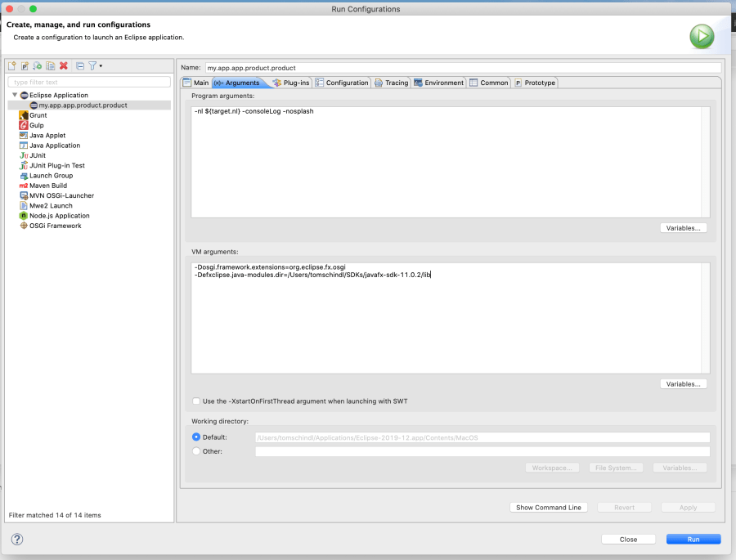Viewport: 736px width, 560px height.
Task: Switch to the Plug-ins tab
Action: [291, 83]
